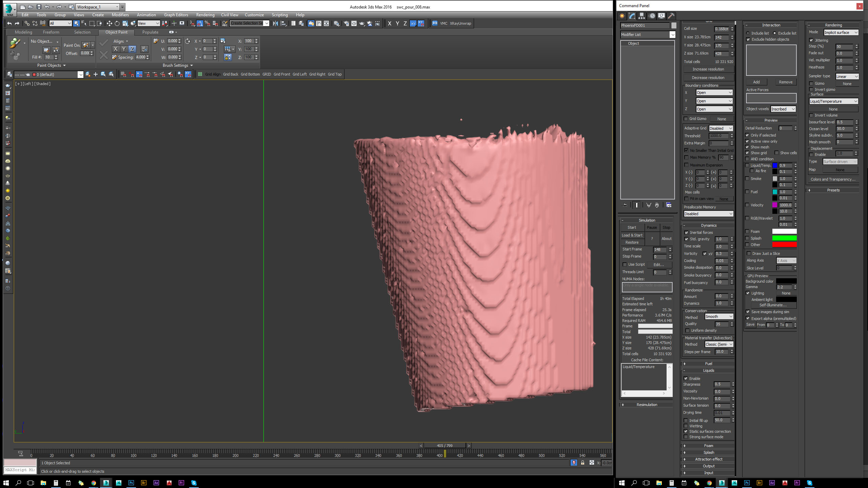Enable Grid Gizmo checkbox
Viewport: 868px width, 488px height.
[686, 119]
